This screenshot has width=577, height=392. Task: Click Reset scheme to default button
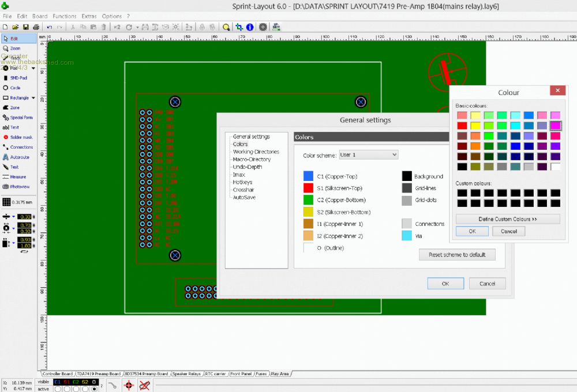click(x=457, y=254)
